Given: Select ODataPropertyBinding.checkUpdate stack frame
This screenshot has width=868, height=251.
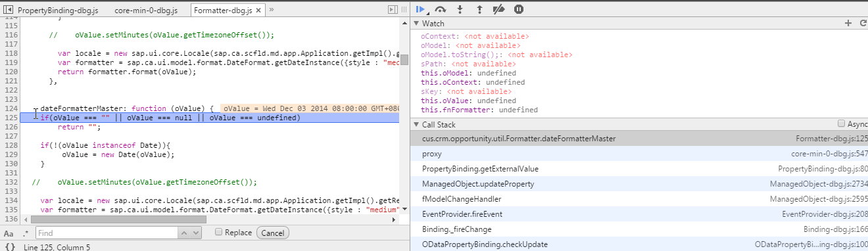Looking at the screenshot, I should [x=639, y=244].
